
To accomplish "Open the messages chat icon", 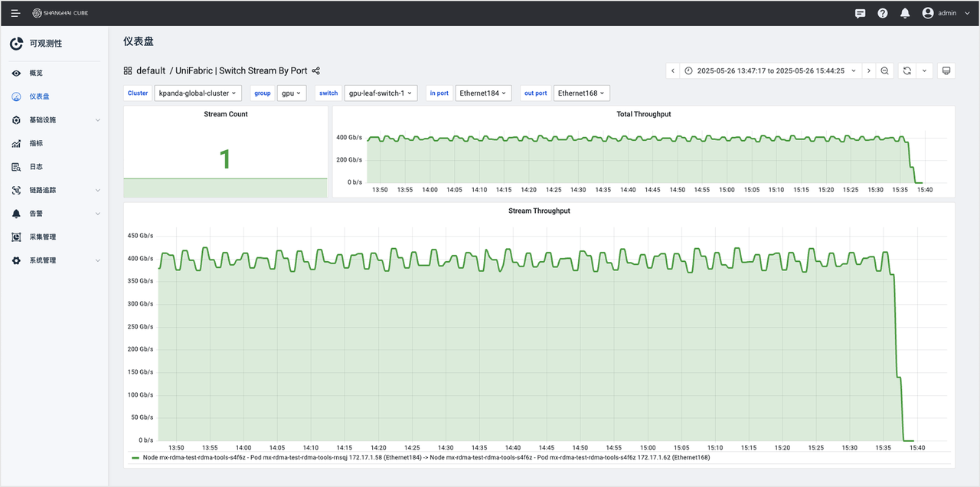I will pyautogui.click(x=860, y=13).
